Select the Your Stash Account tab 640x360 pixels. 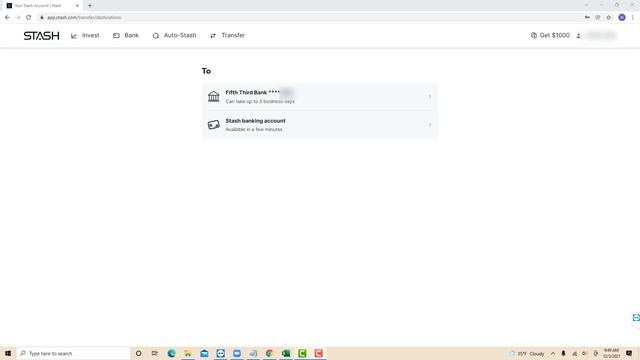42,6
